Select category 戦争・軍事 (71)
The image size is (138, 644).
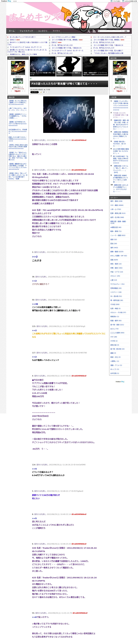116,231
